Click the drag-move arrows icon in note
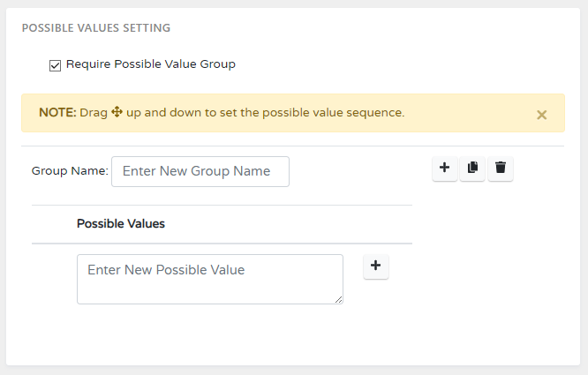588x375 pixels. (117, 113)
